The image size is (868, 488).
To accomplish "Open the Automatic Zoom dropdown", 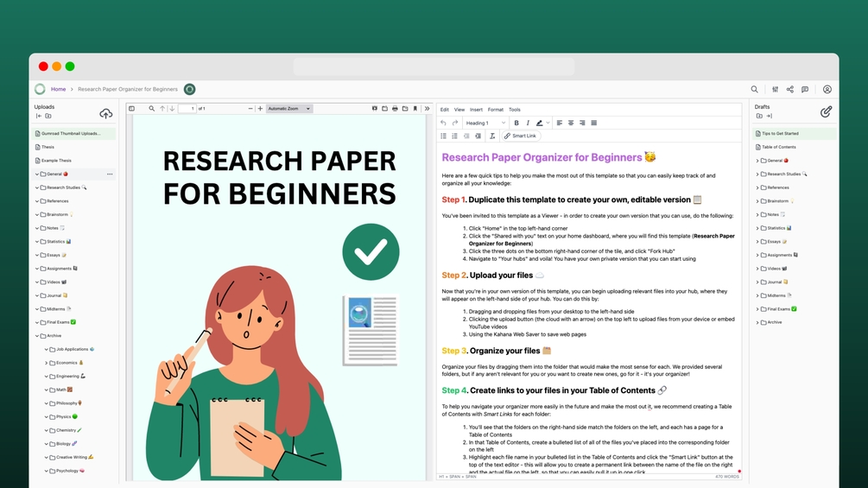I will [x=289, y=109].
